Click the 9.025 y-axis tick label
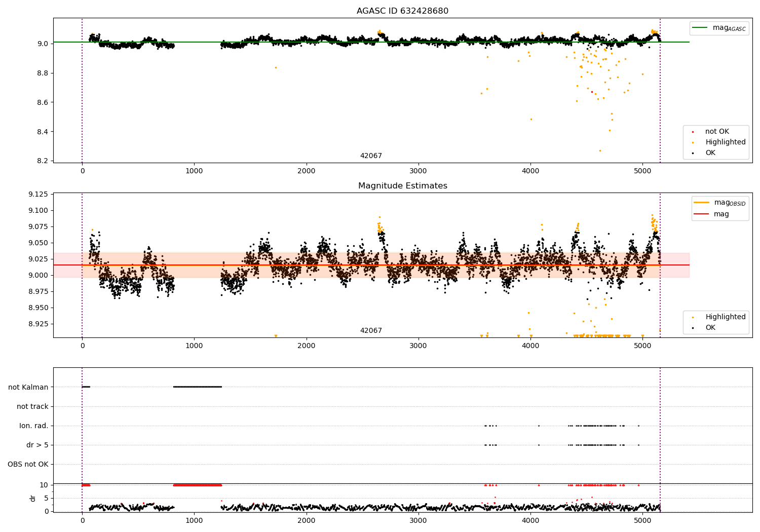 (x=39, y=259)
